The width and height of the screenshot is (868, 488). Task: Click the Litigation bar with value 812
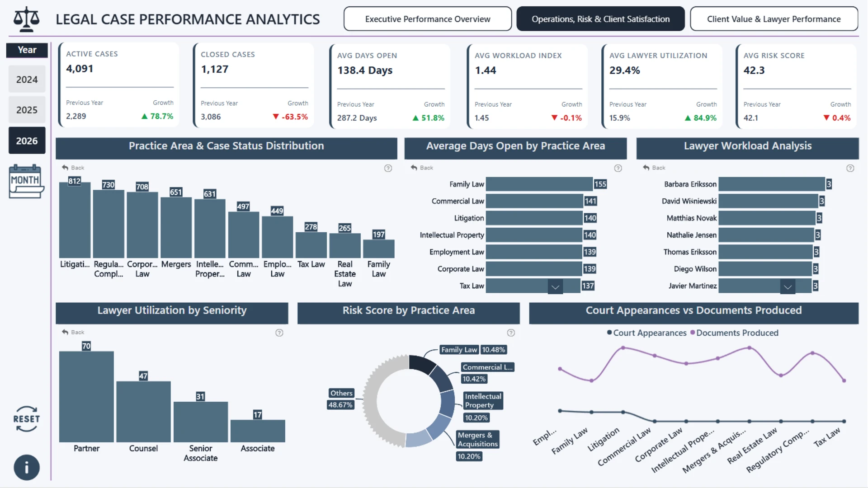pos(75,220)
